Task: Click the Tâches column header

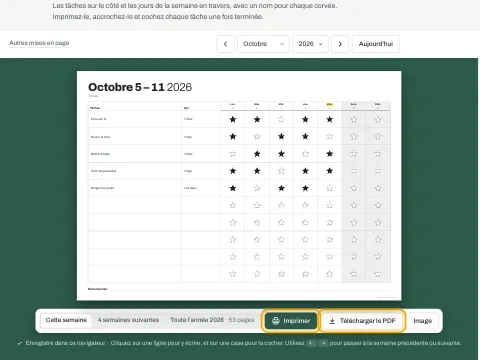Action: click(x=95, y=108)
